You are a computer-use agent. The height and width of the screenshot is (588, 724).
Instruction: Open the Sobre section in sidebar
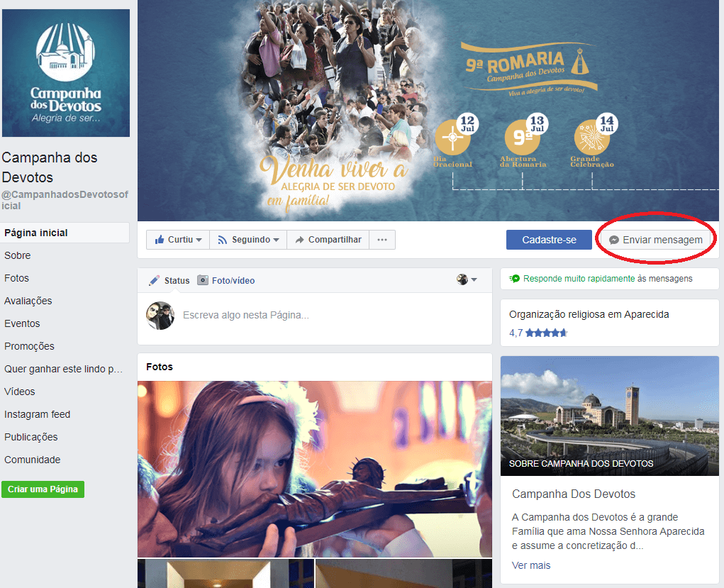(x=18, y=255)
